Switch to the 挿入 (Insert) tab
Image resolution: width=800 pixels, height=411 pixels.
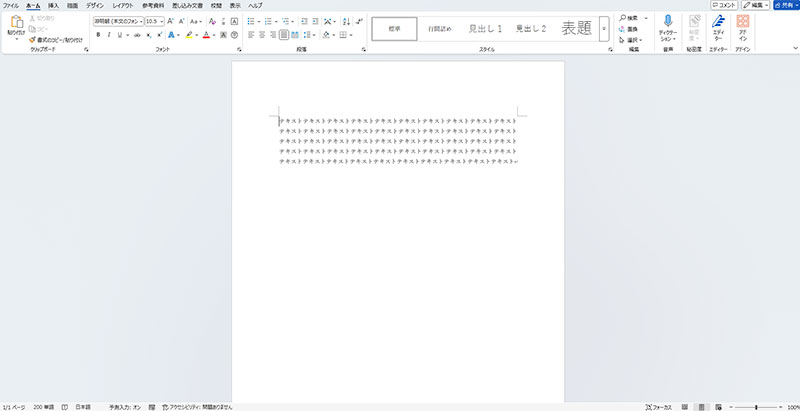53,6
